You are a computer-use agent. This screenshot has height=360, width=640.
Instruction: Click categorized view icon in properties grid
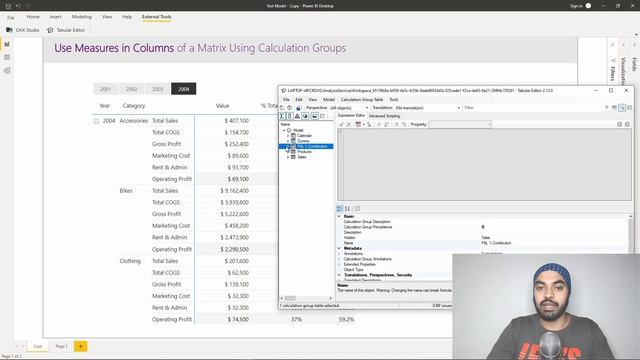point(340,209)
